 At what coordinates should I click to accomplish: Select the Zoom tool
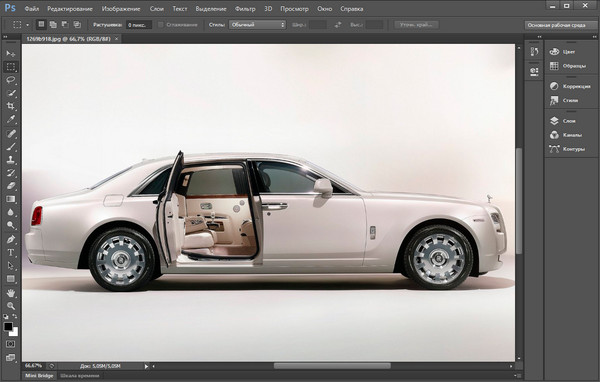pyautogui.click(x=11, y=306)
